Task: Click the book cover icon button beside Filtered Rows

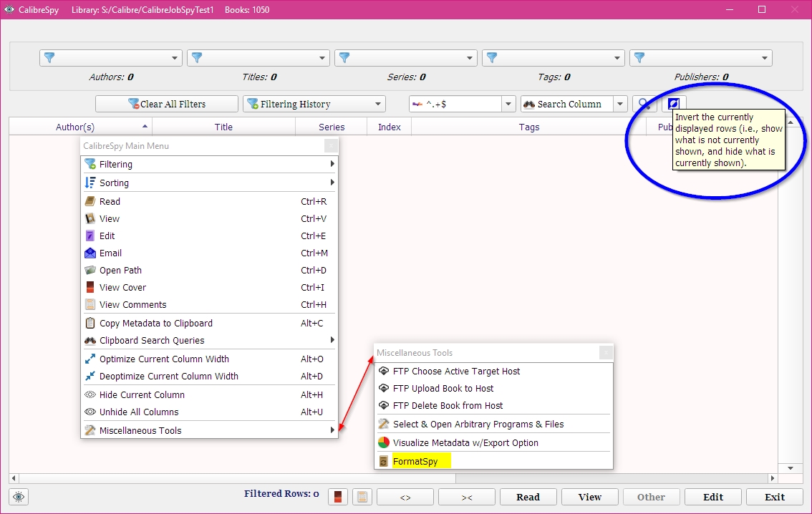Action: coord(338,497)
